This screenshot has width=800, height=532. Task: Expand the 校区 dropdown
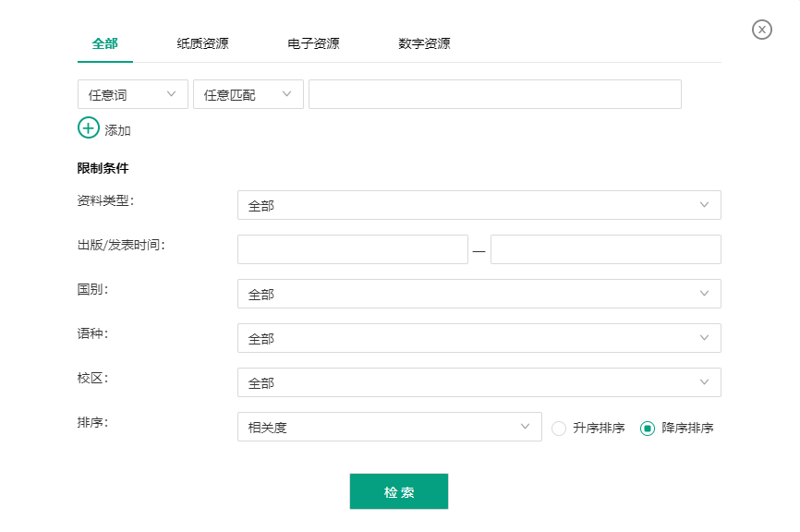click(x=479, y=382)
